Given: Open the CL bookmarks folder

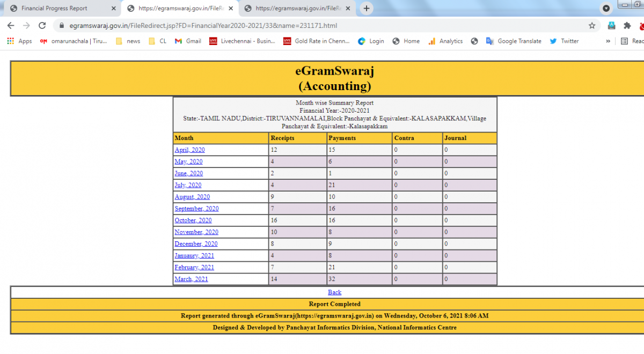Looking at the screenshot, I should pyautogui.click(x=158, y=41).
